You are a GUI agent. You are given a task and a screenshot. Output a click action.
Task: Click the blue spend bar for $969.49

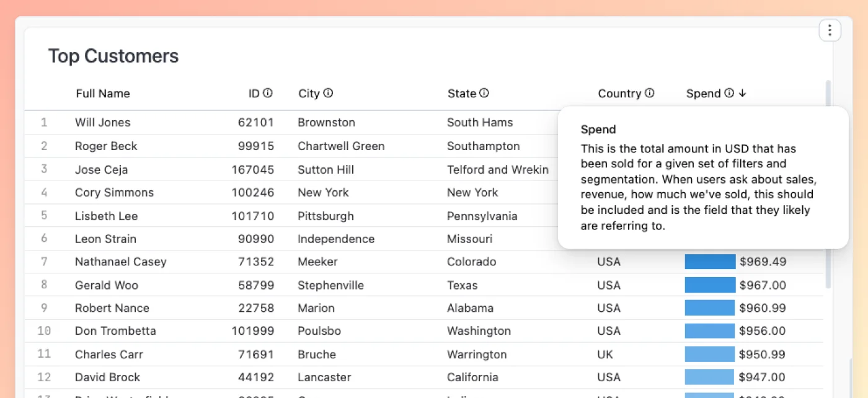pos(710,262)
